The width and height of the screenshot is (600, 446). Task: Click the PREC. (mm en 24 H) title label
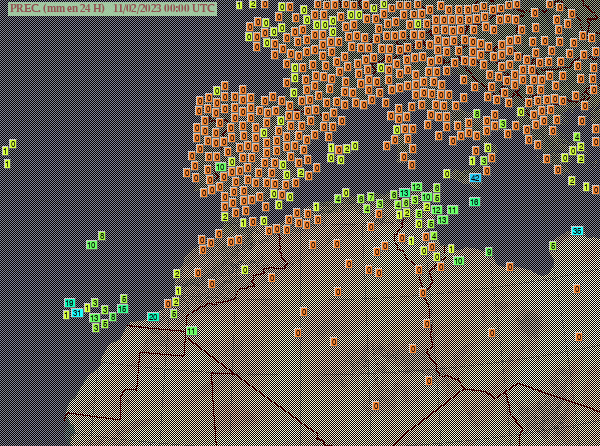[x=112, y=8]
